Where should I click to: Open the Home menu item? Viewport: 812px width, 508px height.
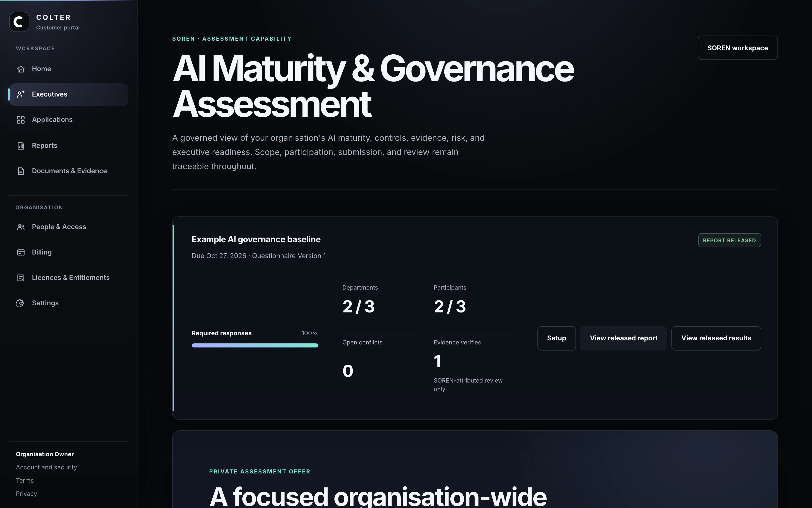pos(69,69)
